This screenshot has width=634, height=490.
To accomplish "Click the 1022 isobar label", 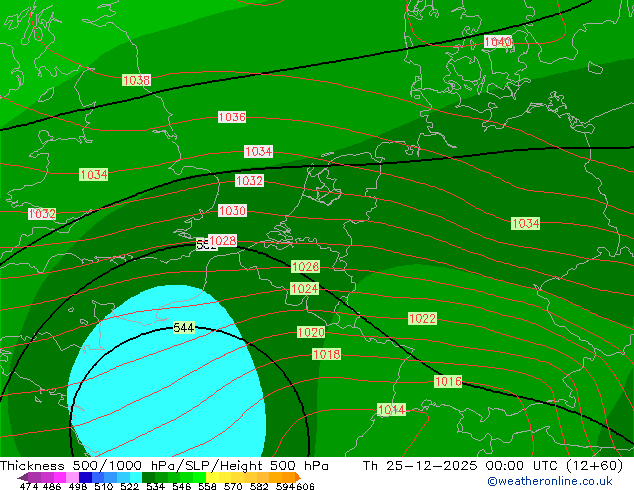I will click(423, 319).
